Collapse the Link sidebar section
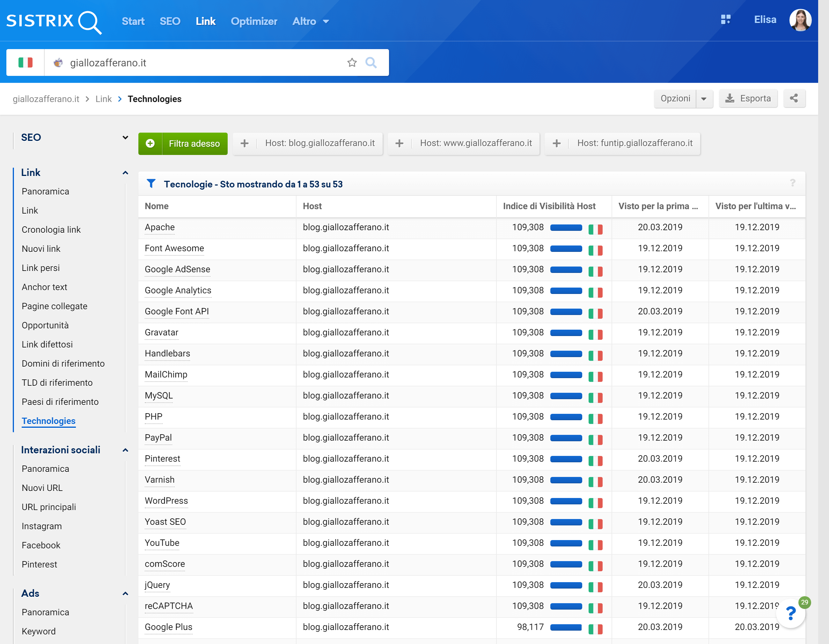829x644 pixels. click(125, 173)
